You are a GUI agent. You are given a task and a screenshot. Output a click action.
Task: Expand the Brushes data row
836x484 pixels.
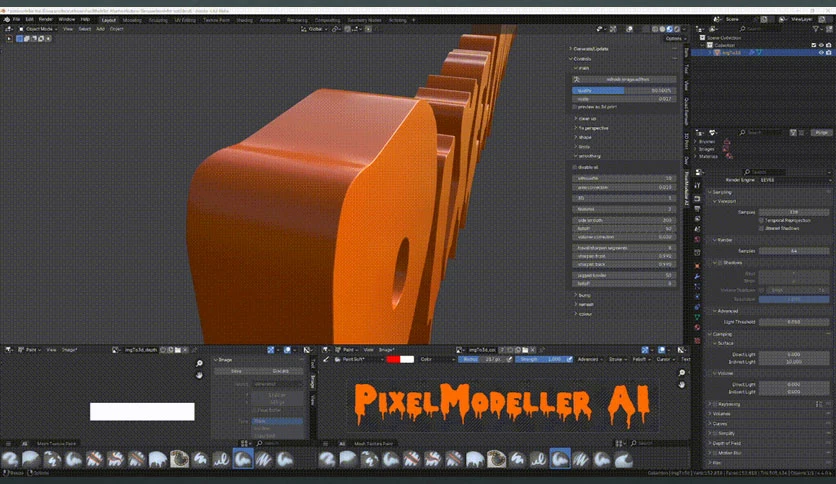pyautogui.click(x=695, y=142)
